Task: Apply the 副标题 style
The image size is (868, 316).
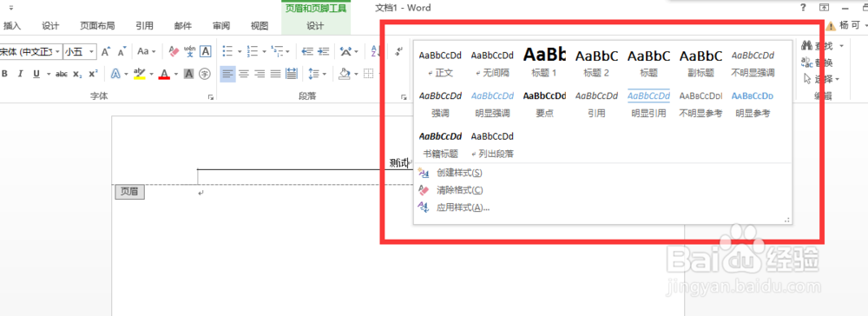Action: click(x=700, y=63)
